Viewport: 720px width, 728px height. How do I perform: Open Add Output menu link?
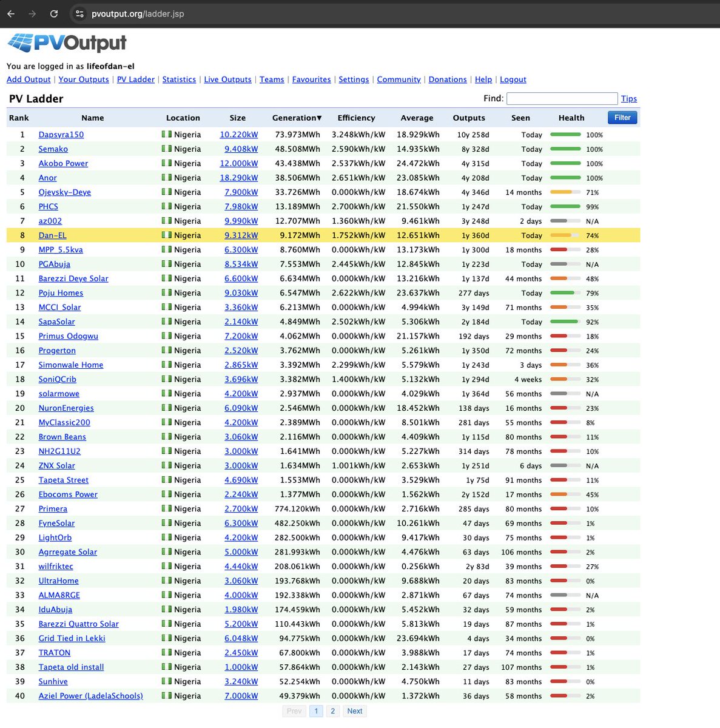click(29, 79)
